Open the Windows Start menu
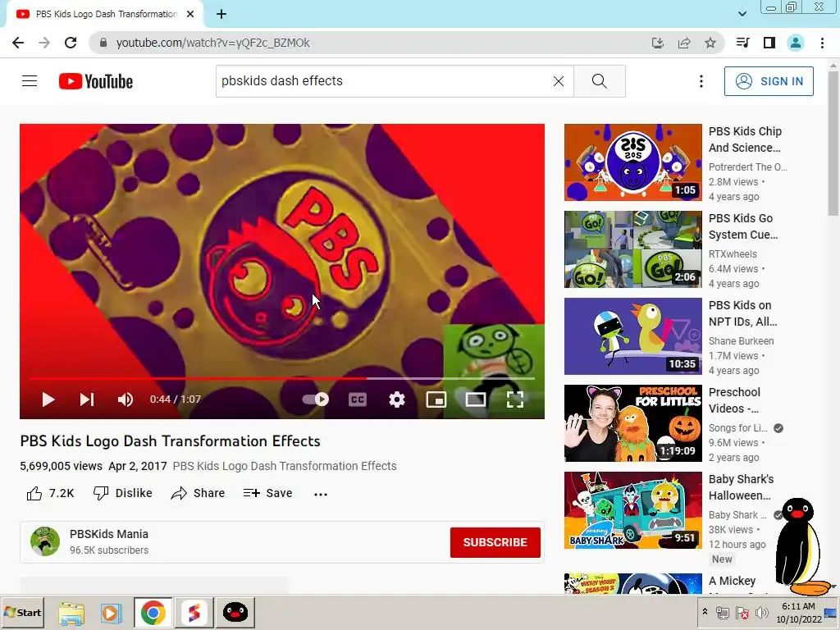 22,612
